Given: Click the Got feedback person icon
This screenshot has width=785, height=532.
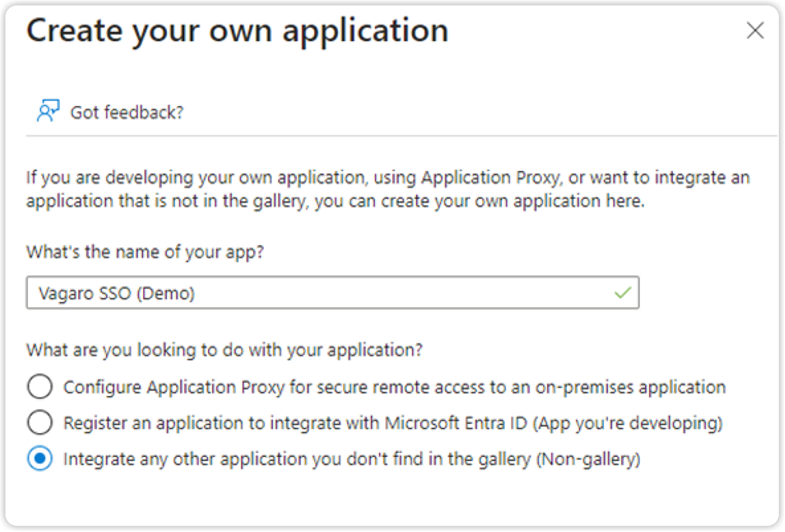Looking at the screenshot, I should pos(48,111).
